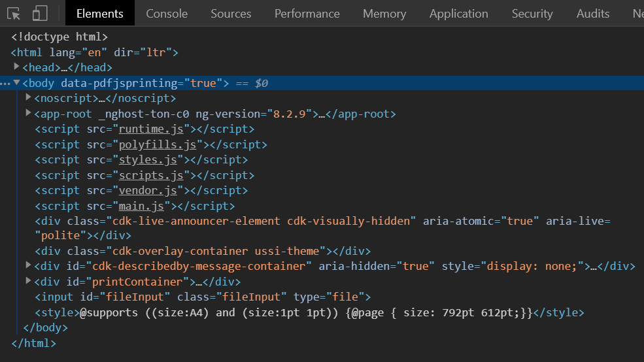Select the html lang="en" opening tag
The height and width of the screenshot is (362, 644).
[x=94, y=52]
